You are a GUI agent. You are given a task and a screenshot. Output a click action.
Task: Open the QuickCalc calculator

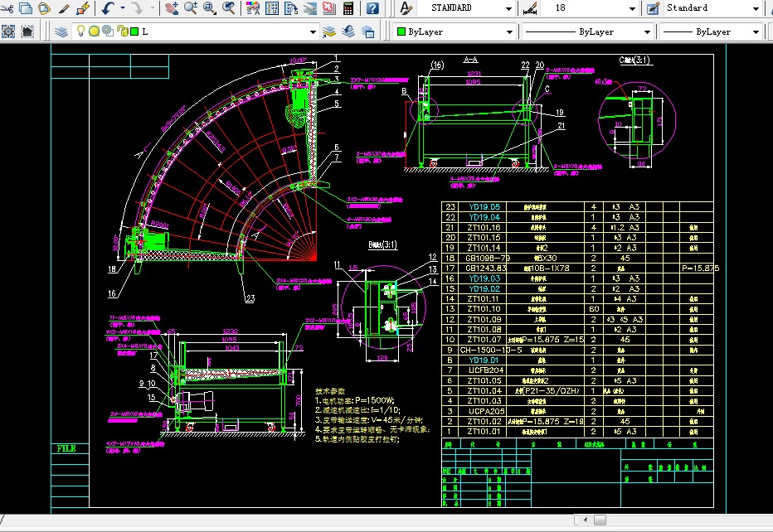click(348, 8)
